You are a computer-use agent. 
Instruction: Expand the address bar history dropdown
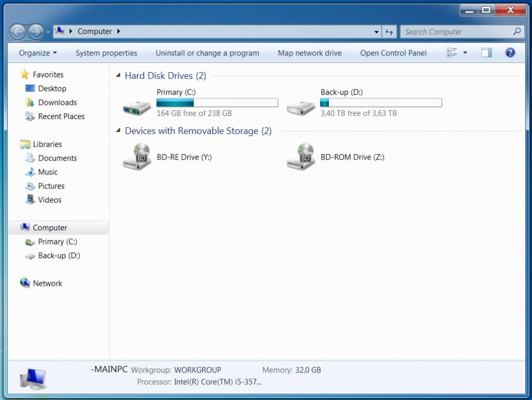(377, 32)
